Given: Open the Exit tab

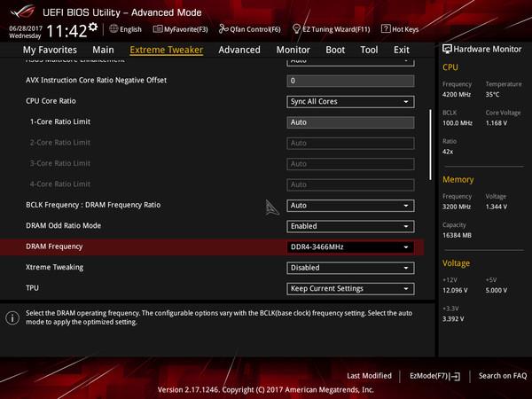Looking at the screenshot, I should click(x=402, y=50).
